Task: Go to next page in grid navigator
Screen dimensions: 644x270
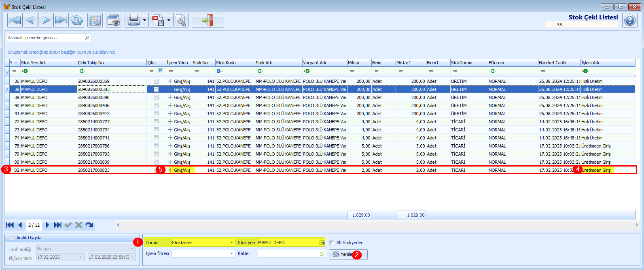Action: 47,225
